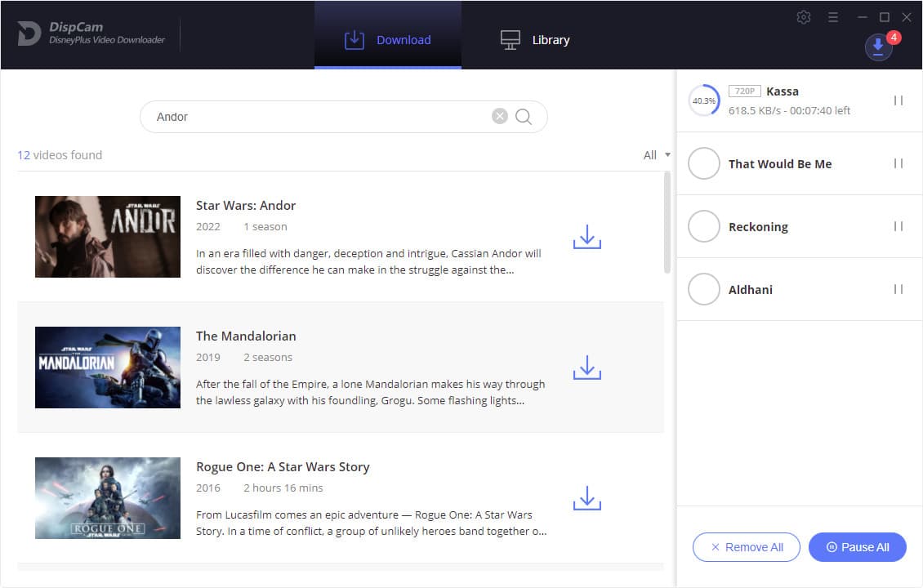Click the That Would Be Me title
The width and height of the screenshot is (923, 588).
pos(780,164)
